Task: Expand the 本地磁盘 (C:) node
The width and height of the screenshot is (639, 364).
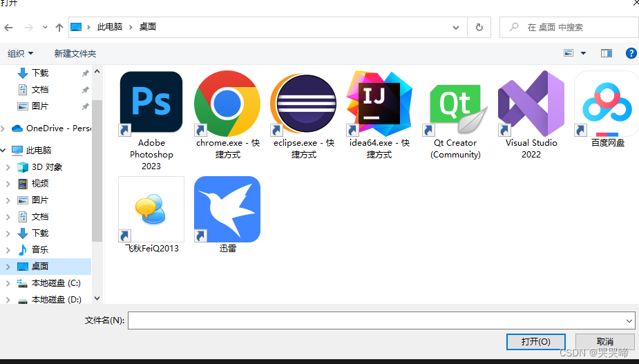Action: pyautogui.click(x=8, y=283)
